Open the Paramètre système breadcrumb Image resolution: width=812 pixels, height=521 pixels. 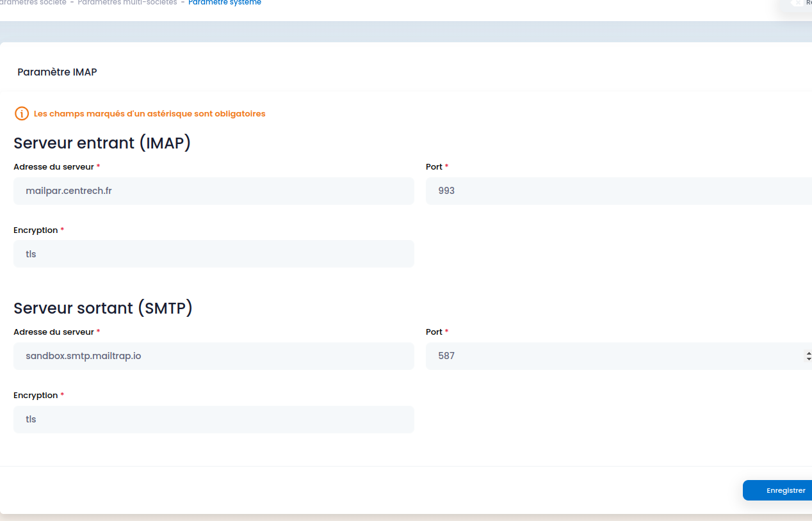pyautogui.click(x=225, y=3)
